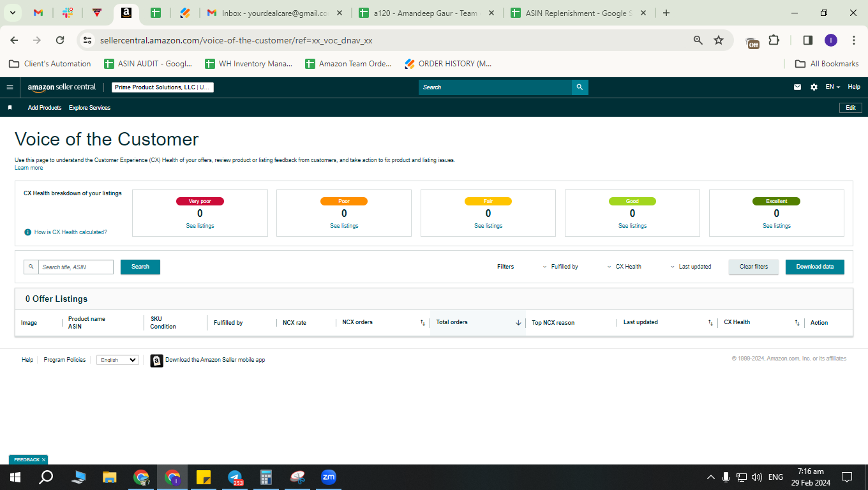Image resolution: width=868 pixels, height=490 pixels.
Task: Sort by NCX orders column arrows
Action: [423, 323]
